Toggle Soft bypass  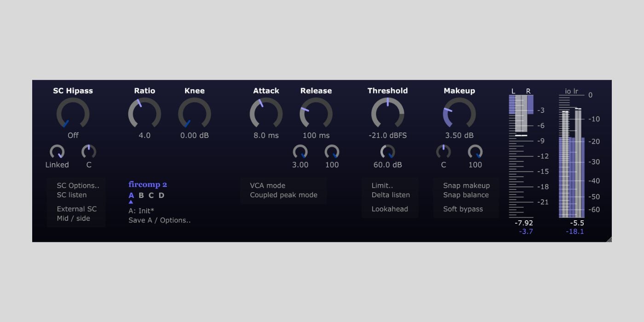(463, 209)
